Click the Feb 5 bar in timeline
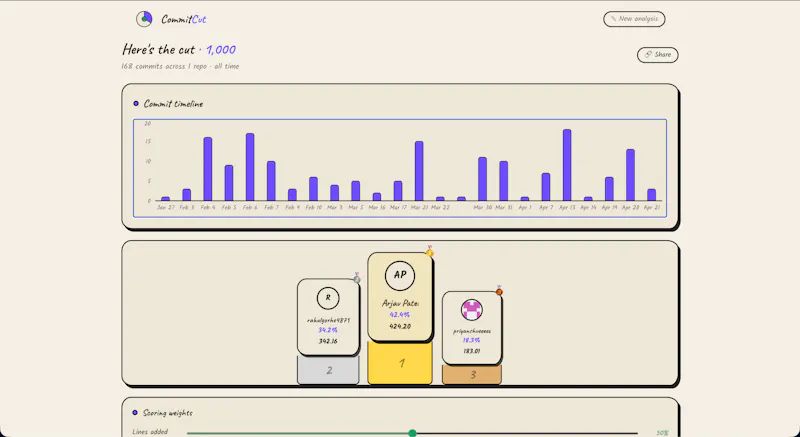800x437 pixels. 229,183
